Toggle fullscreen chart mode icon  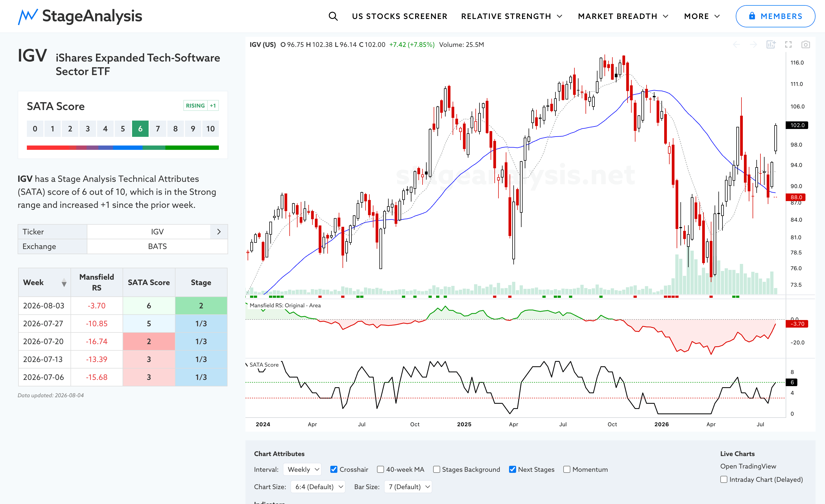(x=788, y=44)
